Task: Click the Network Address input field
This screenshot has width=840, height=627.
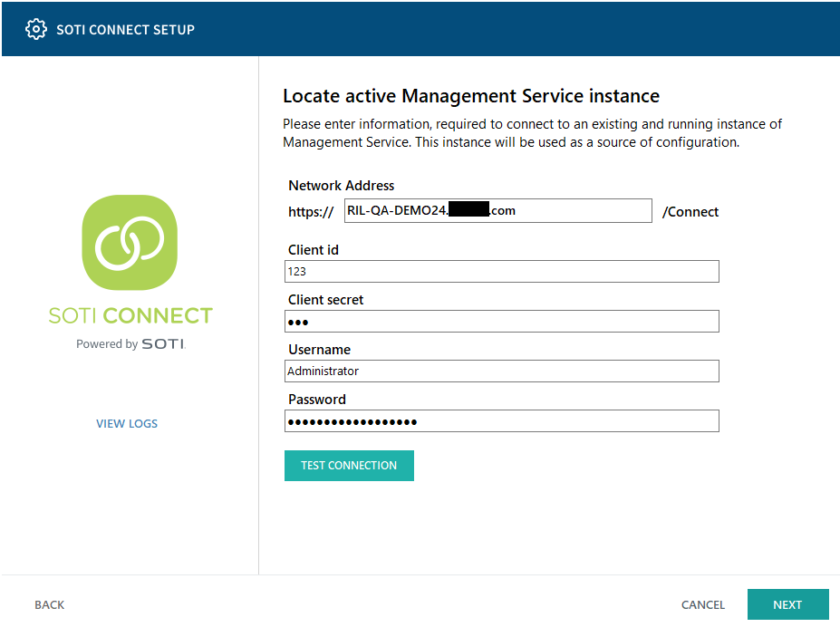Action: tap(497, 211)
